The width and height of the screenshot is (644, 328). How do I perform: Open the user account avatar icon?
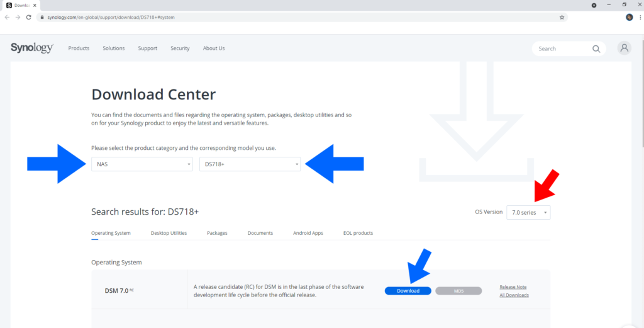625,48
